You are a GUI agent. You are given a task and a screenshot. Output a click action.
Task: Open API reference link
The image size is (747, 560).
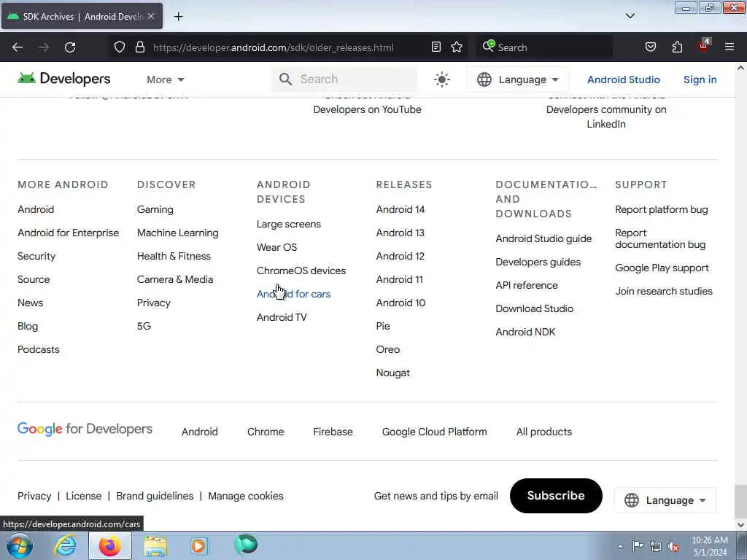pos(527,285)
